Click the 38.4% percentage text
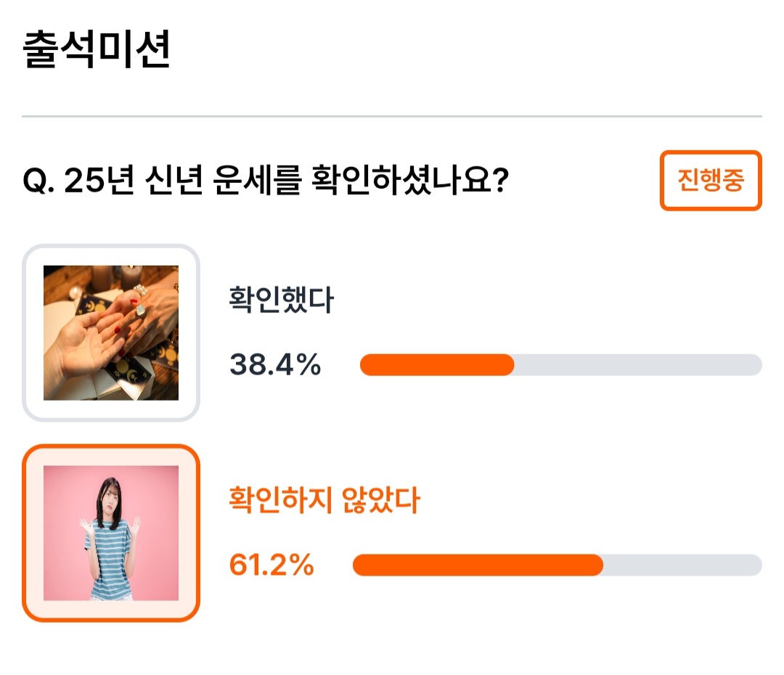784x675 pixels. [x=275, y=364]
